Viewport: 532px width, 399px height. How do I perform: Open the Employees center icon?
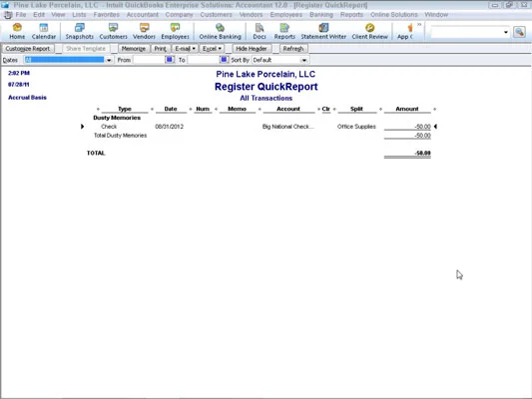point(175,31)
